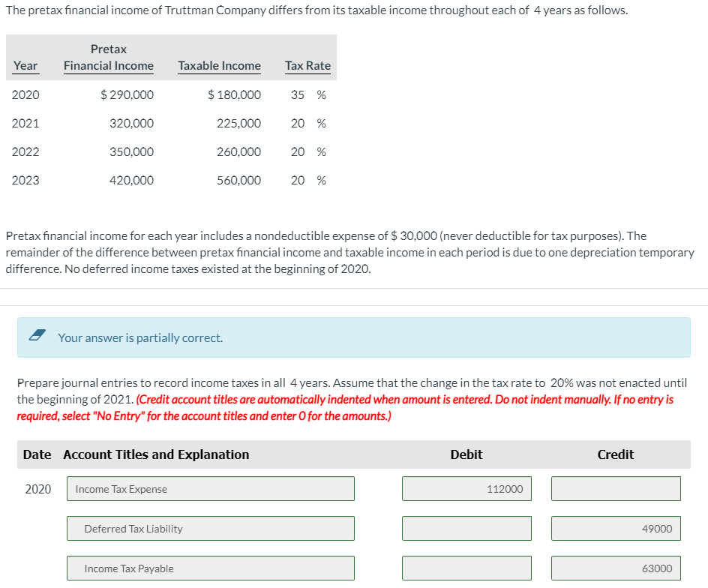The width and height of the screenshot is (708, 588).
Task: Click the 350,000 pretax income cell
Action: [131, 151]
